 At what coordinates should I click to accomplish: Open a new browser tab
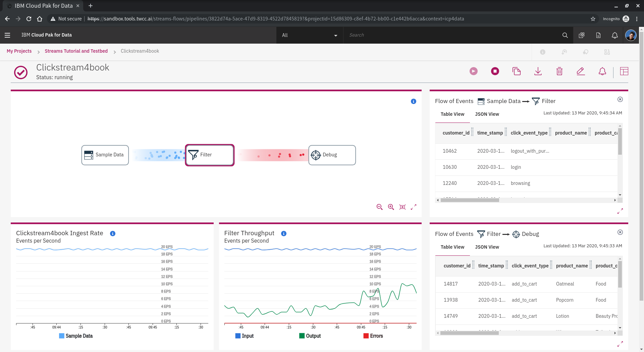click(91, 6)
